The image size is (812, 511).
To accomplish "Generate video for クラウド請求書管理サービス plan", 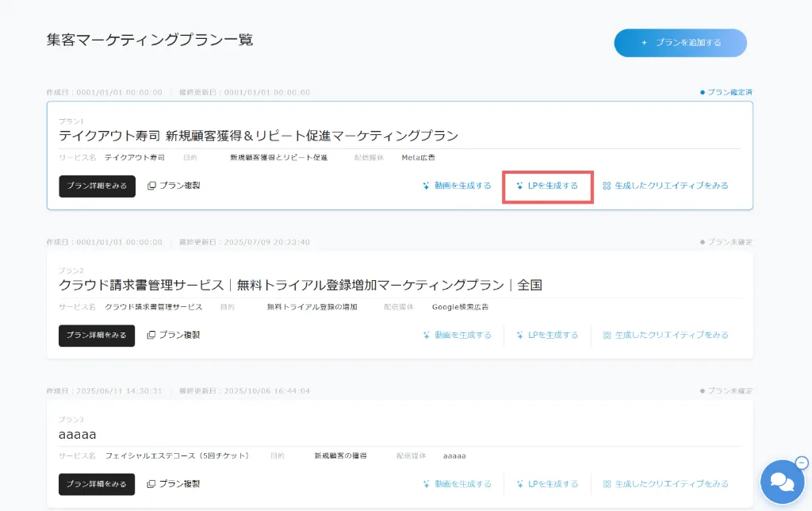I will 458,335.
